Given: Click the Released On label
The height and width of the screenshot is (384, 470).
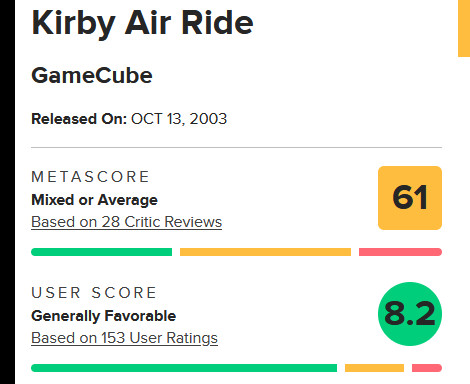Looking at the screenshot, I should pos(79,119).
